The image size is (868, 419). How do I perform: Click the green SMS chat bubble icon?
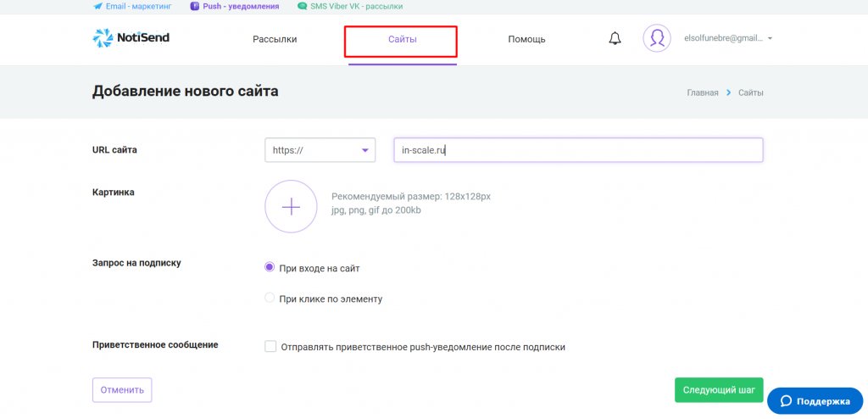click(x=302, y=7)
